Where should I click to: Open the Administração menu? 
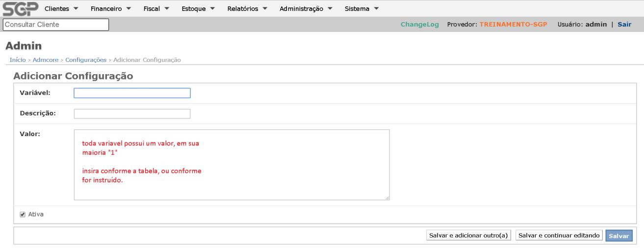306,9
